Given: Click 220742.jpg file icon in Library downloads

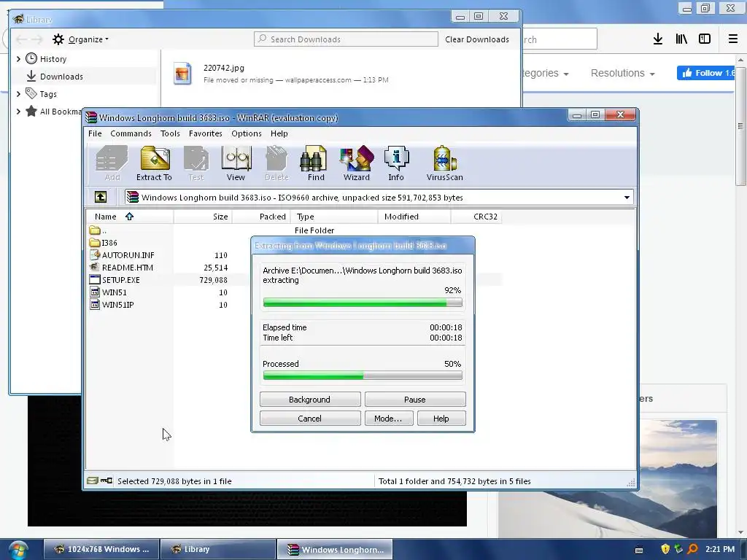Looking at the screenshot, I should coord(182,74).
